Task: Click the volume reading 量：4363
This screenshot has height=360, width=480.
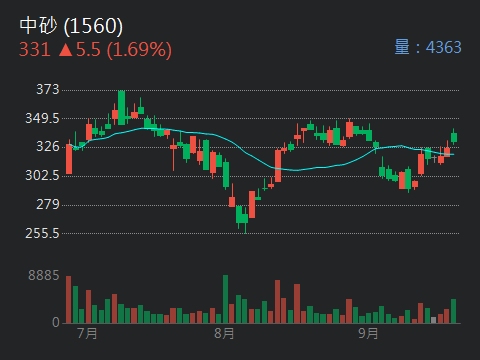Action: (428, 47)
